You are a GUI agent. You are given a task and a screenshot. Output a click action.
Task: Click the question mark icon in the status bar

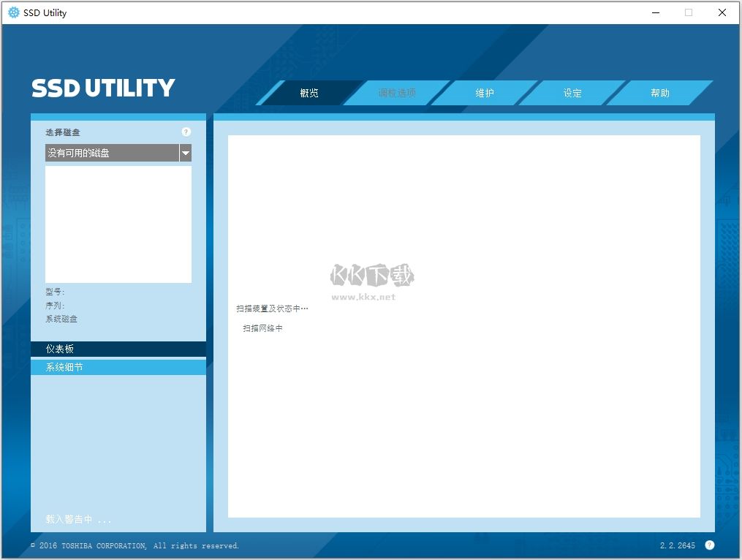708,545
